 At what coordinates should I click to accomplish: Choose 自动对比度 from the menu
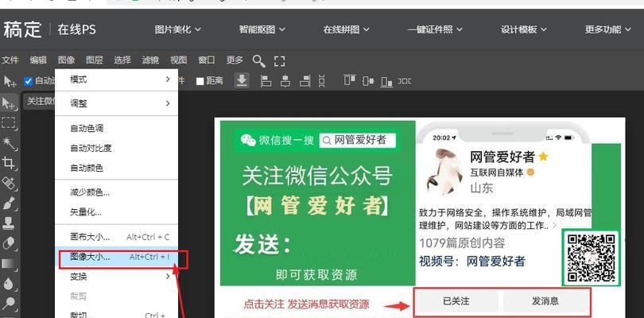117,149
